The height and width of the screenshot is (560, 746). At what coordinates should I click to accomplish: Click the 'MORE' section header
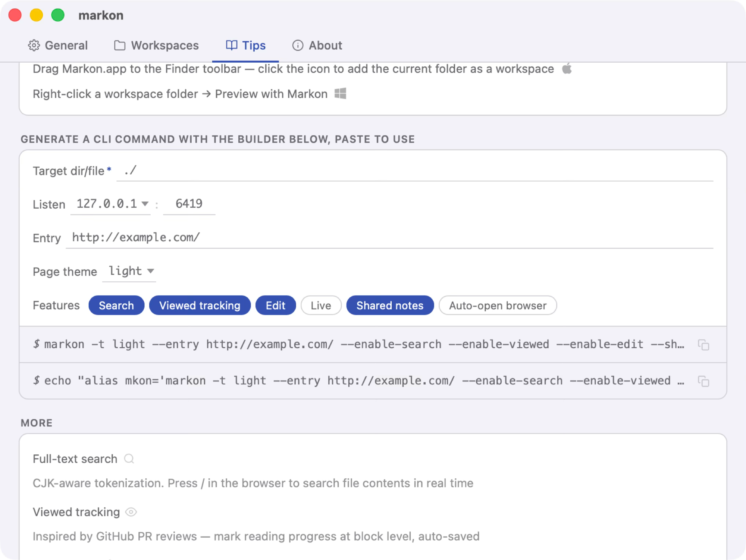point(37,423)
